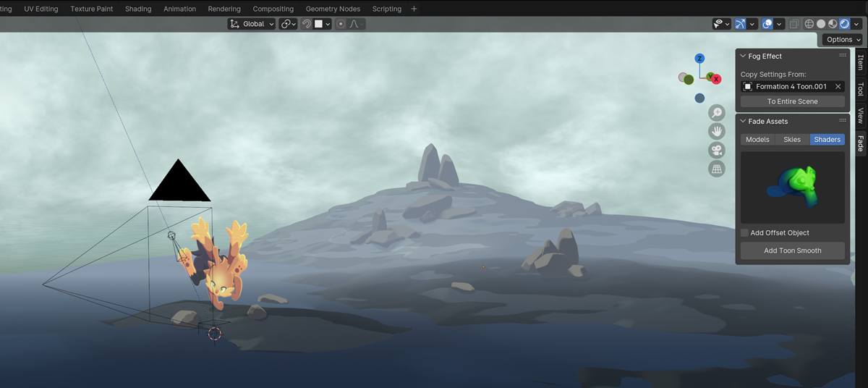Click the selectability and visibility eye icon
The height and width of the screenshot is (388, 868).
(718, 24)
